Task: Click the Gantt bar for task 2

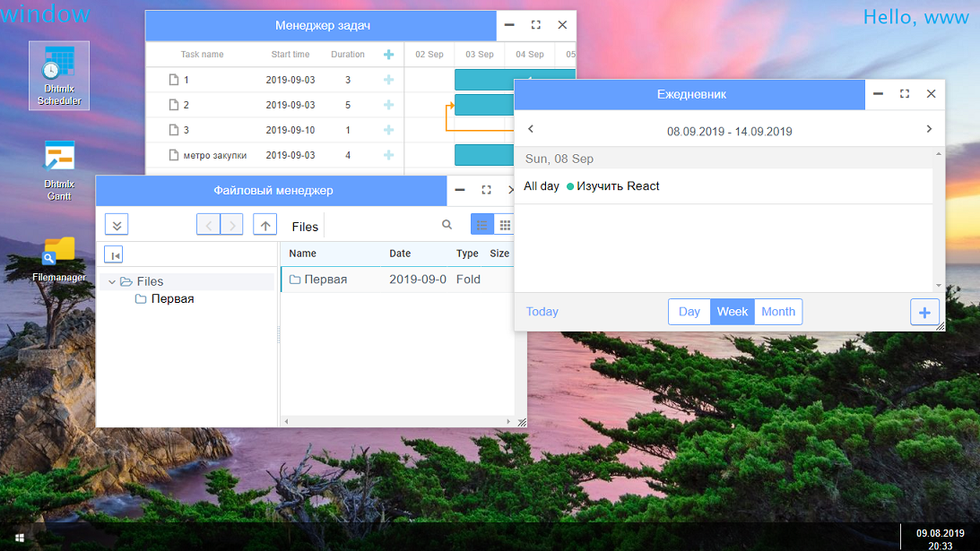Action: click(x=484, y=104)
